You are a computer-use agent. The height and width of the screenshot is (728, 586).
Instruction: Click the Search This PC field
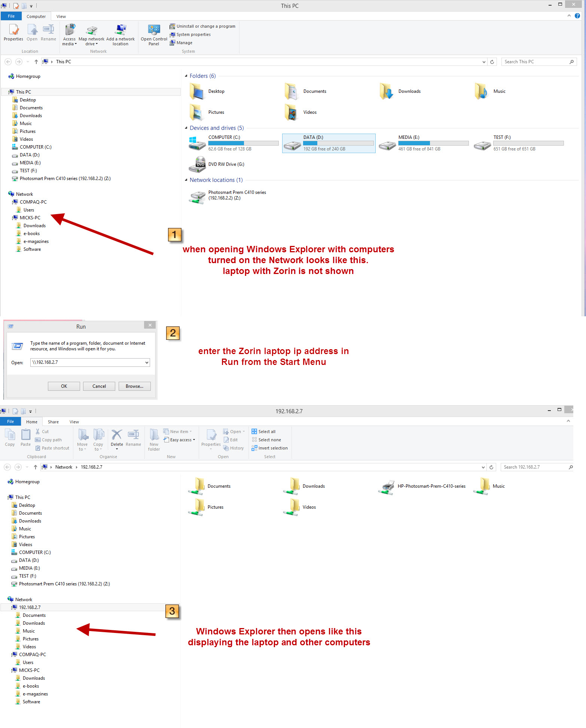point(535,62)
